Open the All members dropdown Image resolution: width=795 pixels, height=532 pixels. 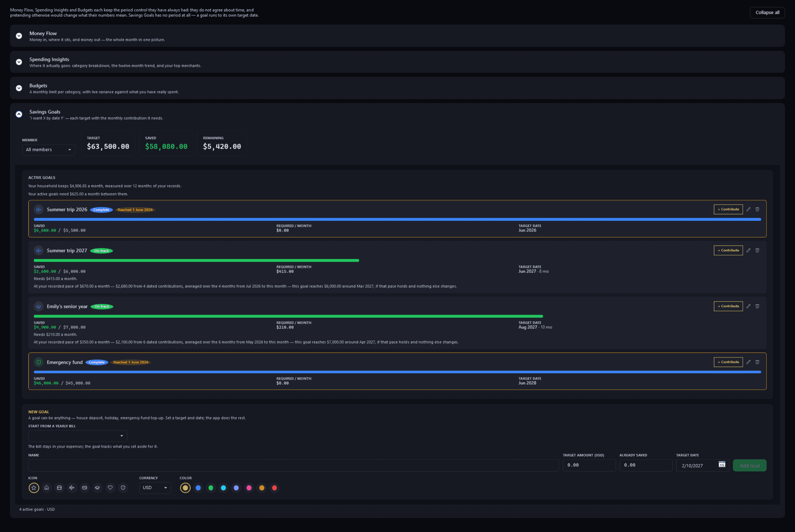(49, 150)
